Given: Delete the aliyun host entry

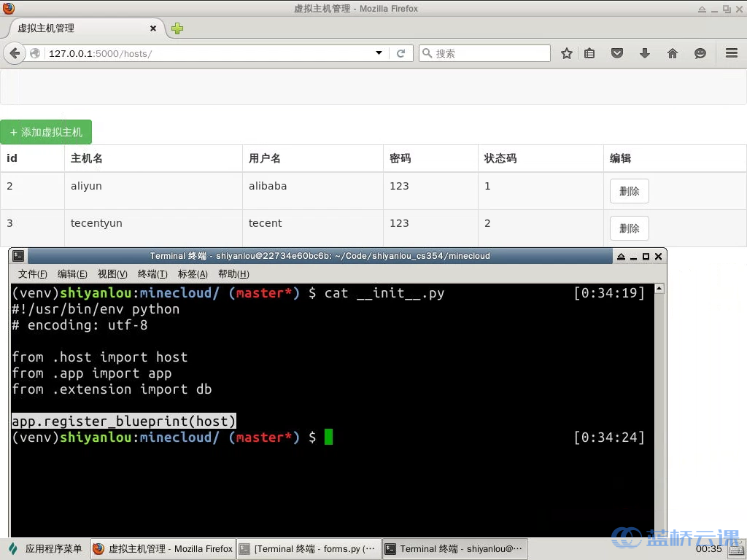Looking at the screenshot, I should [629, 191].
